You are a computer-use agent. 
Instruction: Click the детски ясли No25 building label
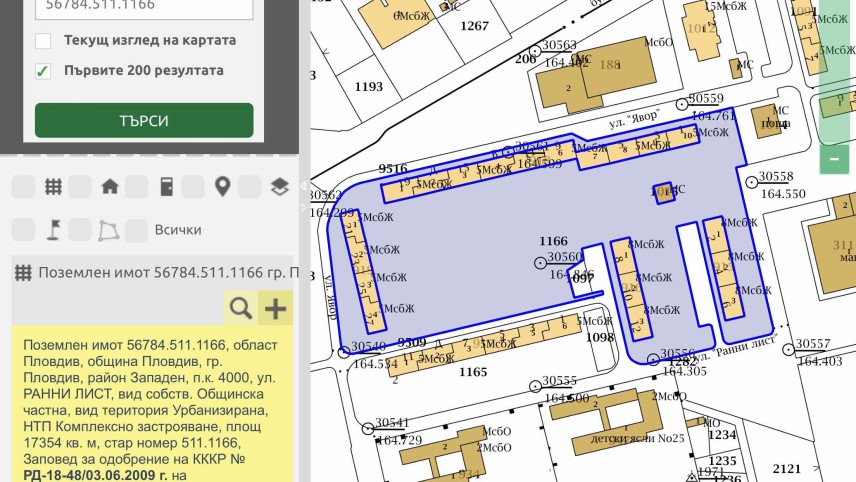click(x=637, y=438)
